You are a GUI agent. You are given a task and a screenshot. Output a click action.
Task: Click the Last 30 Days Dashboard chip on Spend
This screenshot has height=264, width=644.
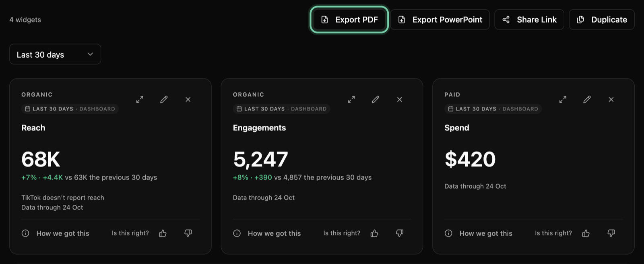click(493, 109)
